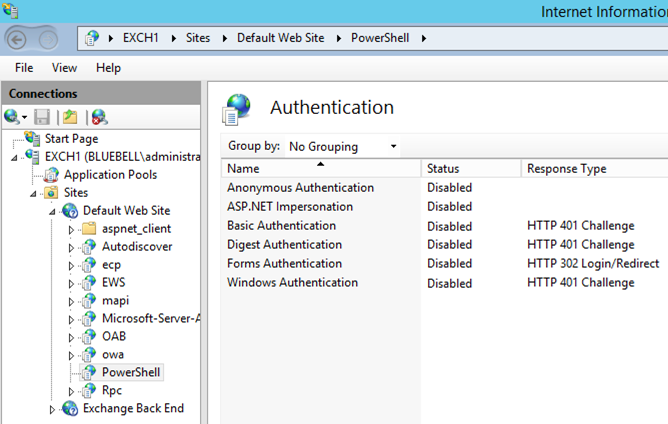Open the View menu
Viewport: 668px width, 424px height.
coord(64,68)
